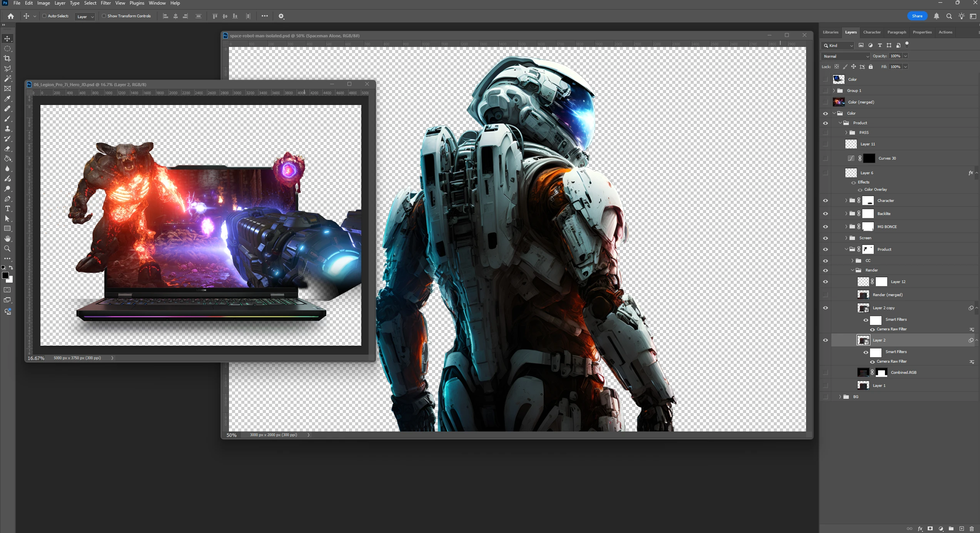This screenshot has width=980, height=533.
Task: Expand the Group 1 folder
Action: 834,91
